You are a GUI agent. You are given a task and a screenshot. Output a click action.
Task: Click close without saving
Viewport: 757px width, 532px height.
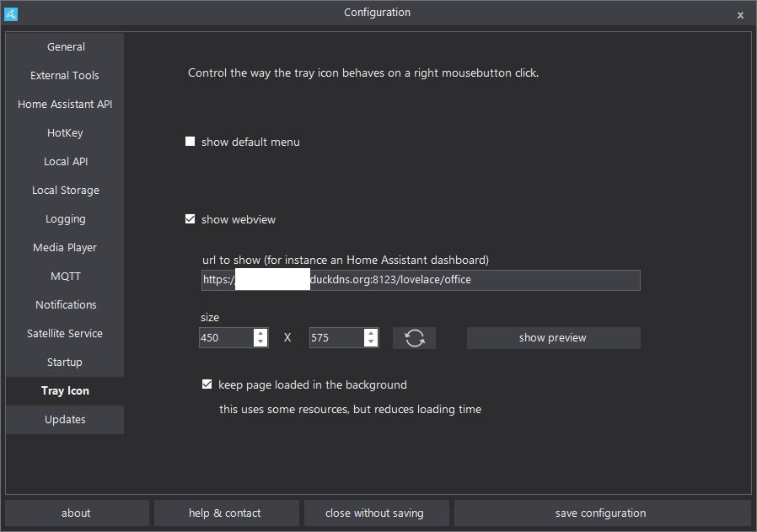[x=376, y=513]
